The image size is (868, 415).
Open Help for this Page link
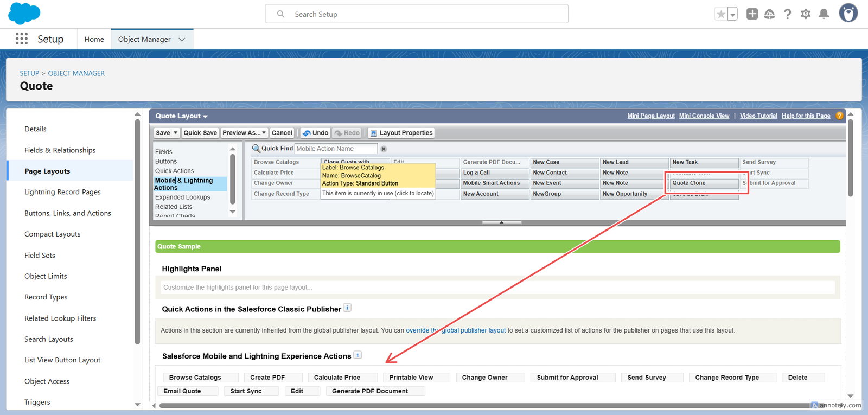[806, 116]
